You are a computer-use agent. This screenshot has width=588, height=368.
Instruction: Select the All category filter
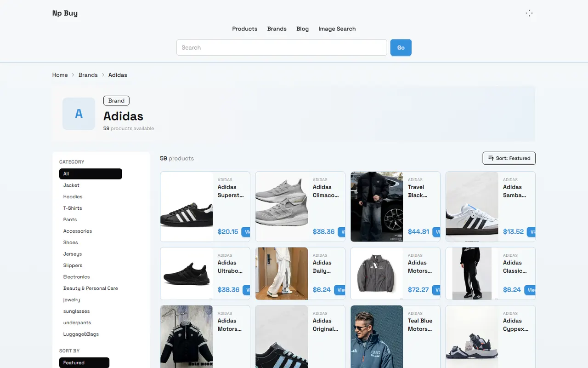90,174
